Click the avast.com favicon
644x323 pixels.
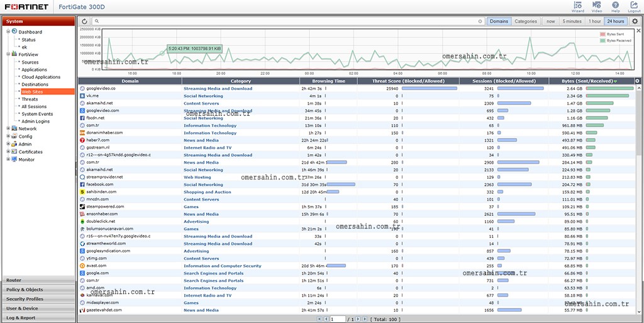click(x=82, y=266)
